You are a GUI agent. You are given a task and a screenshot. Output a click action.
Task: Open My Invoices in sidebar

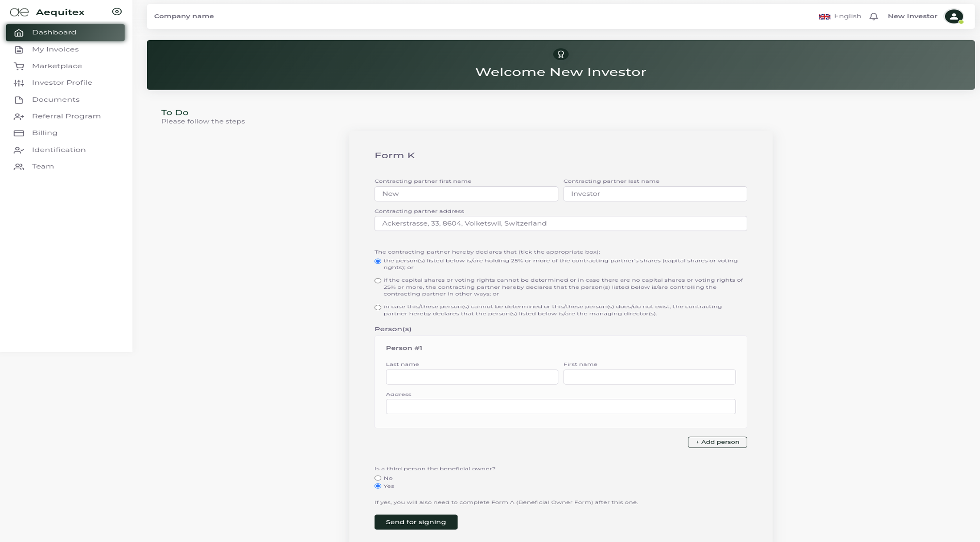(x=55, y=49)
